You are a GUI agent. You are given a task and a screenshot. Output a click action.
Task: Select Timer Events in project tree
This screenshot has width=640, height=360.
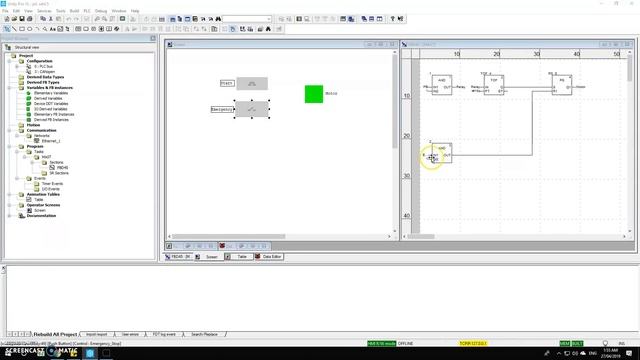click(x=52, y=184)
